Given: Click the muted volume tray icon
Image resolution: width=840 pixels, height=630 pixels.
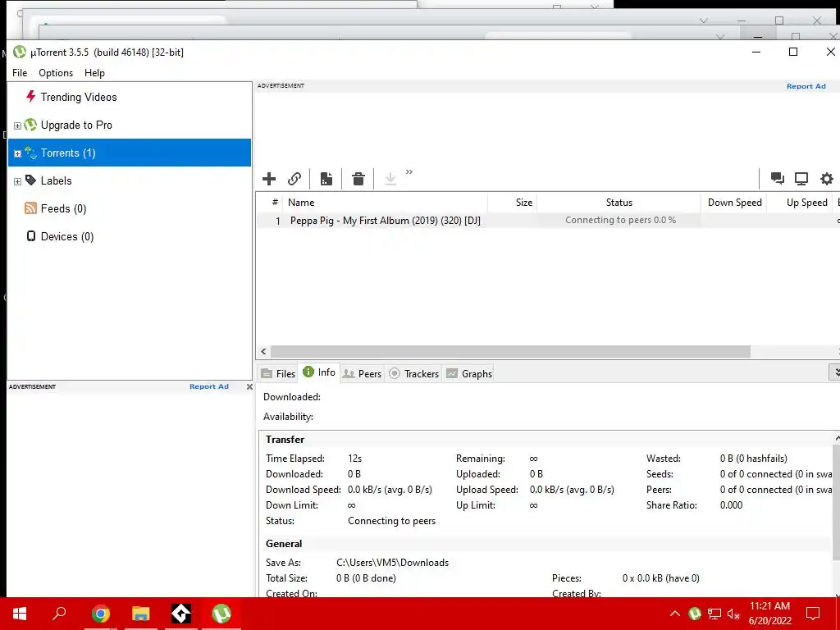Looking at the screenshot, I should [x=733, y=614].
